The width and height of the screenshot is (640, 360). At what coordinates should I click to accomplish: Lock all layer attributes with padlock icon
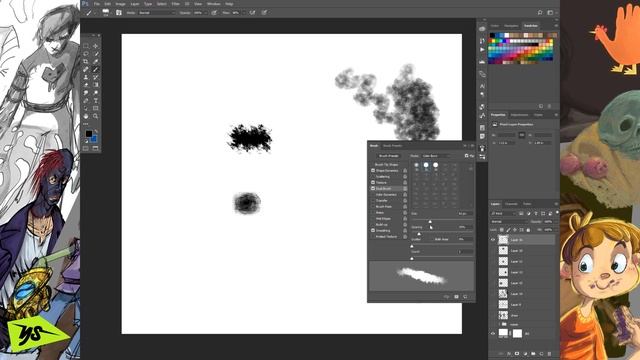coord(528,230)
